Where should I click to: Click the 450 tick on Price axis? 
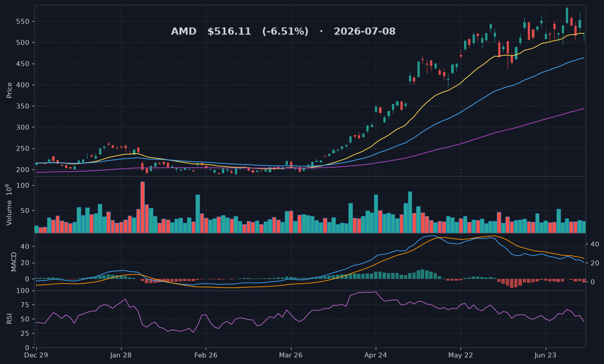click(23, 64)
